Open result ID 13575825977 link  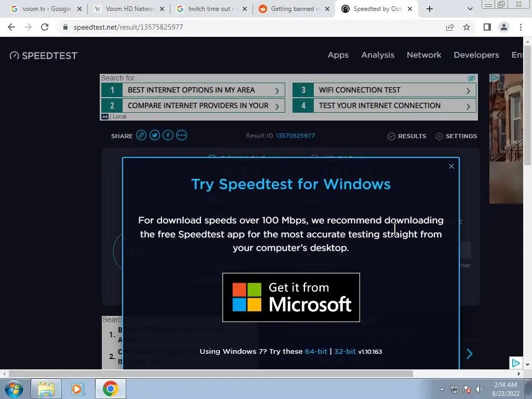295,136
